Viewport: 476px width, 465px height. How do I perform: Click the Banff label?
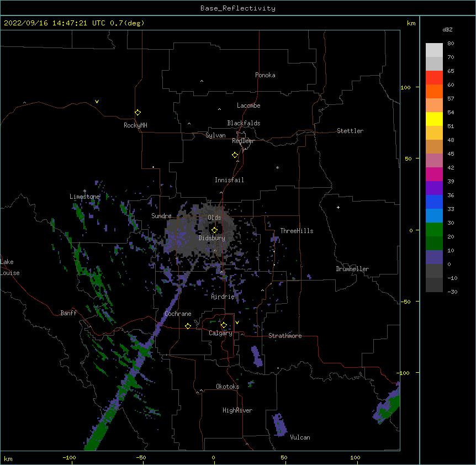click(x=68, y=313)
